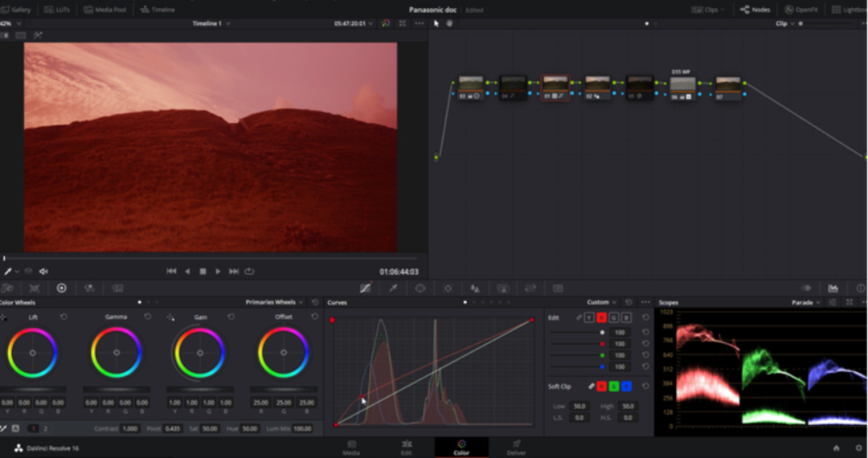Image resolution: width=868 pixels, height=458 pixels.
Task: Go to the Deliver page tab
Action: point(517,446)
